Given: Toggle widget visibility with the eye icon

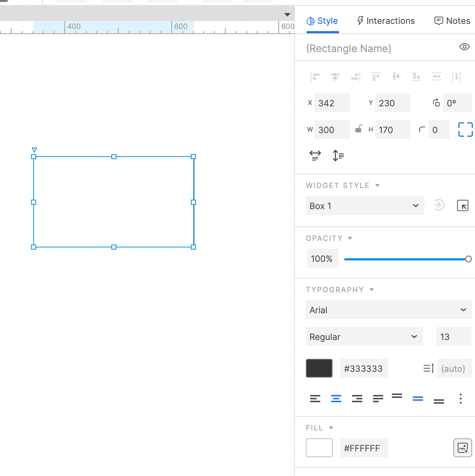Looking at the screenshot, I should pos(464,47).
